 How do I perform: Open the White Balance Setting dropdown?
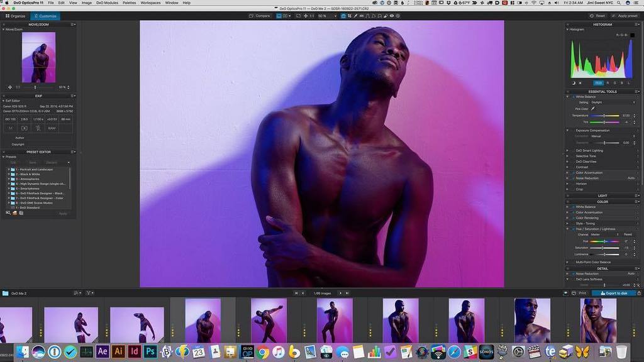[613, 102]
